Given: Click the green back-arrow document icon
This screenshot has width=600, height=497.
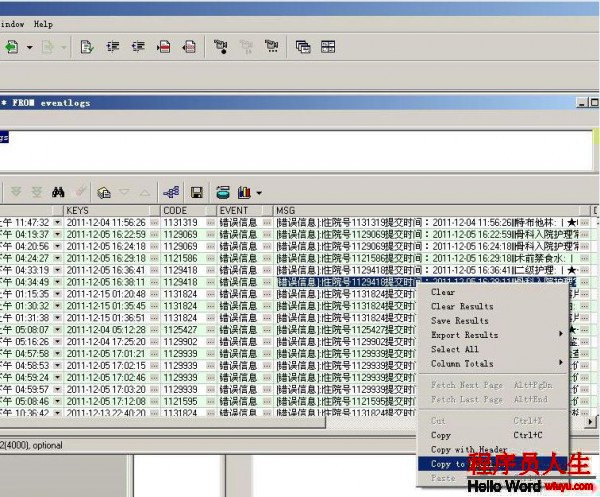Looking at the screenshot, I should point(11,47).
